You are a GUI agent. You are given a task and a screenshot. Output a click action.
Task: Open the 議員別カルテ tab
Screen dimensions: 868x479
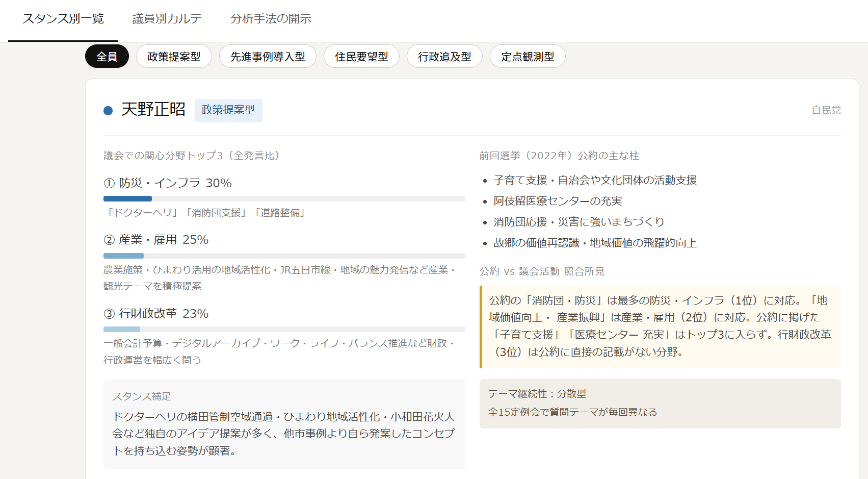167,19
